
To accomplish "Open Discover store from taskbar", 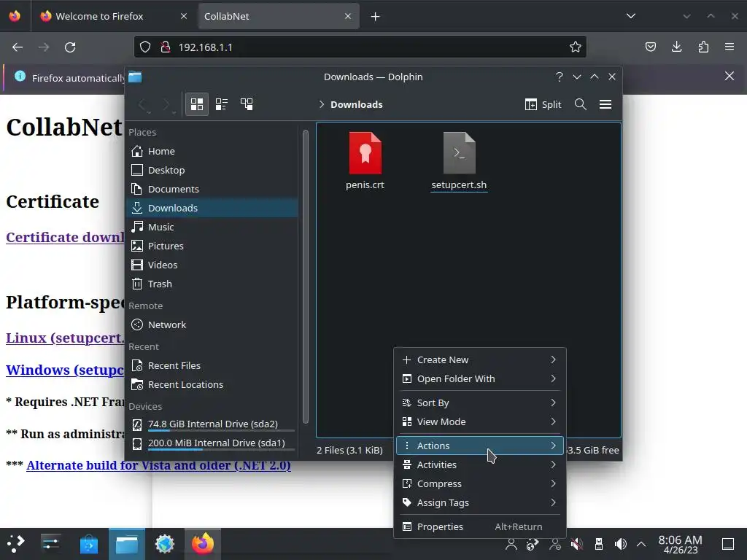I will coord(88,544).
